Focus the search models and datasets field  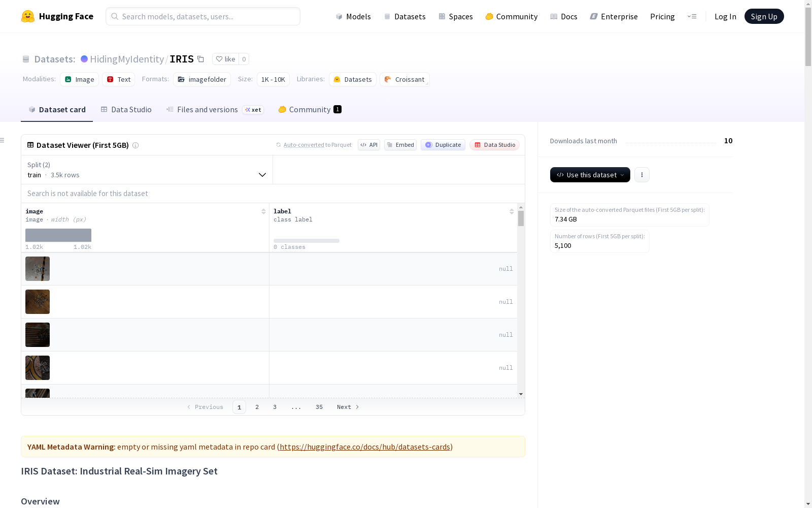tap(203, 16)
